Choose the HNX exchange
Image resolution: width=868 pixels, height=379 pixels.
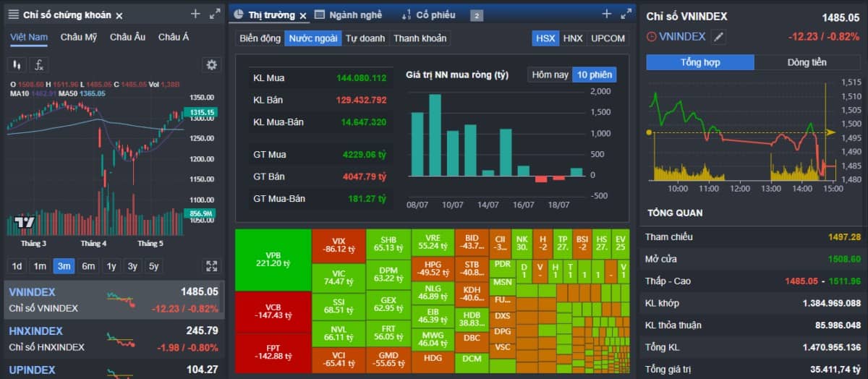coord(573,38)
